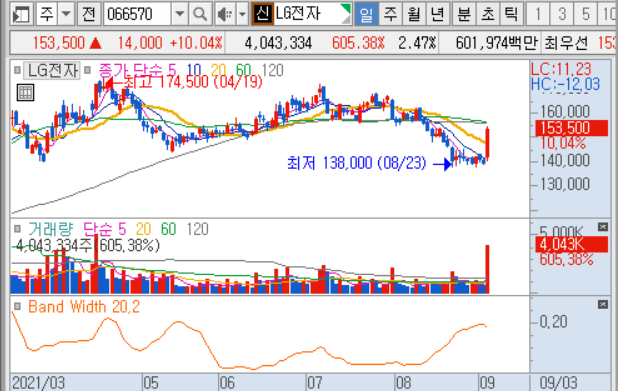Toggle the speaker sound icon
The width and height of the screenshot is (618, 391).
(225, 14)
